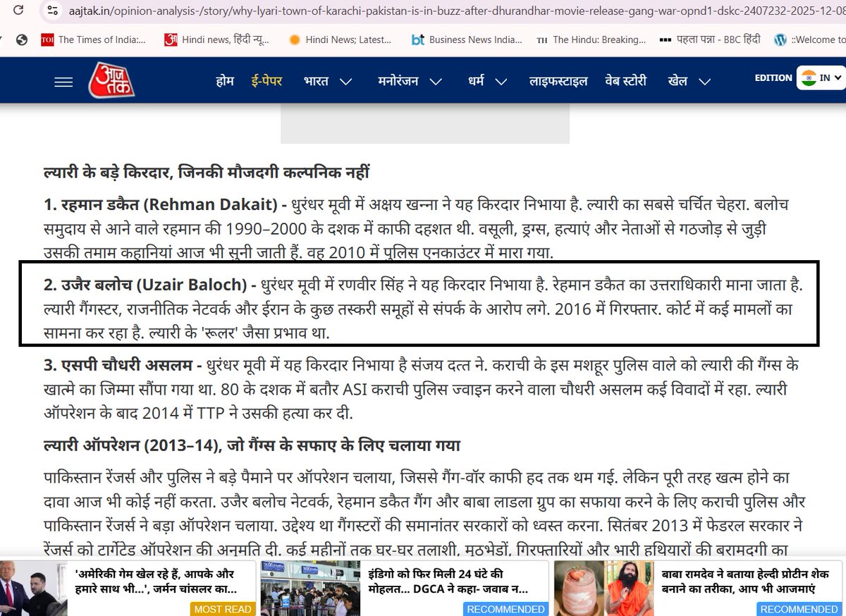
Task: Expand the मनोरंजन dropdown chevron
Action: (436, 82)
